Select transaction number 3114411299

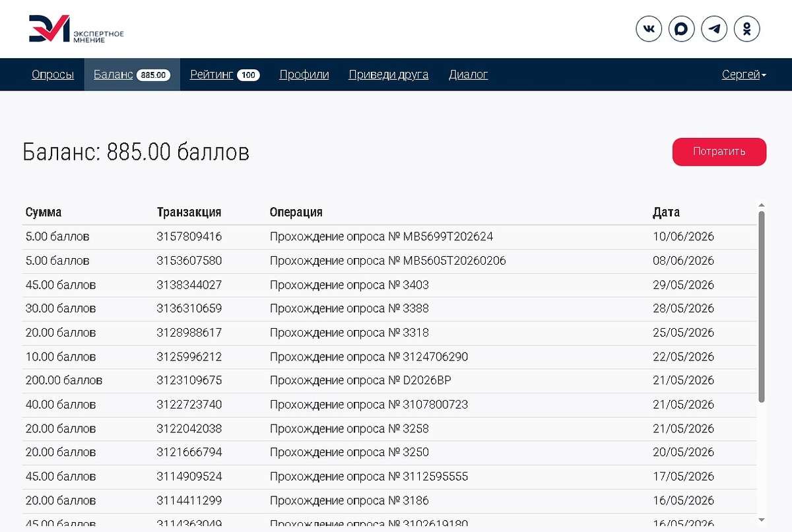click(x=189, y=500)
